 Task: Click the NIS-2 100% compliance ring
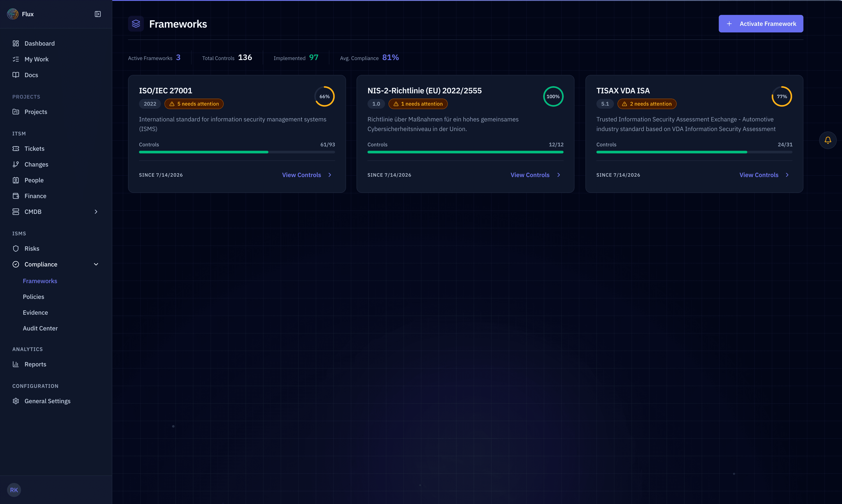click(553, 96)
